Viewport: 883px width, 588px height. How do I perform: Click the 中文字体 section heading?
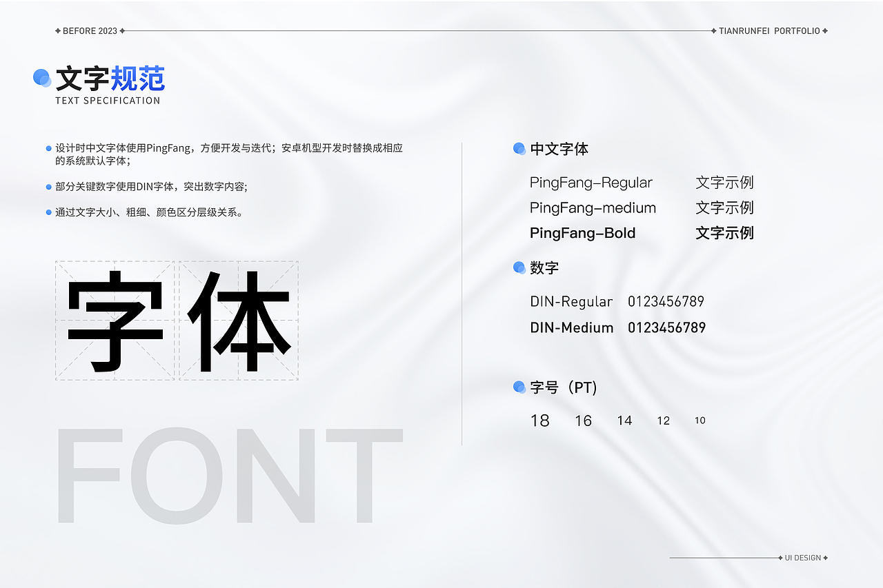tap(559, 149)
